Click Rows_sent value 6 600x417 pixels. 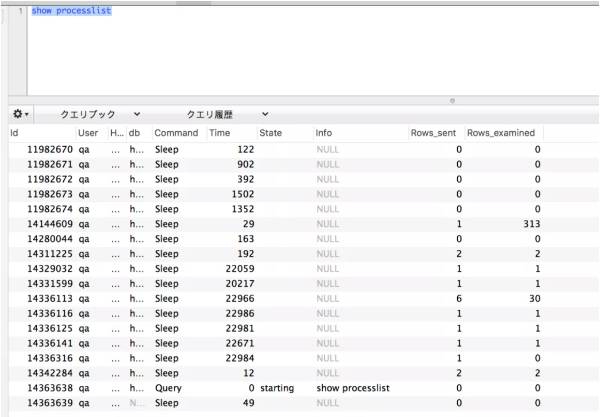(x=459, y=299)
